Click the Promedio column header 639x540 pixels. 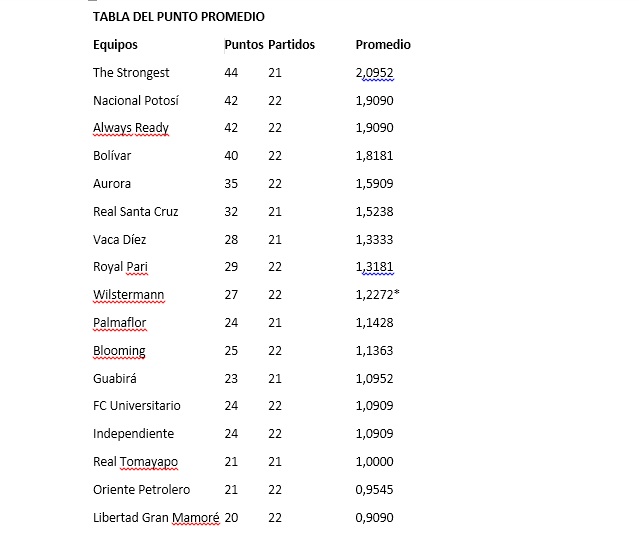coord(383,44)
